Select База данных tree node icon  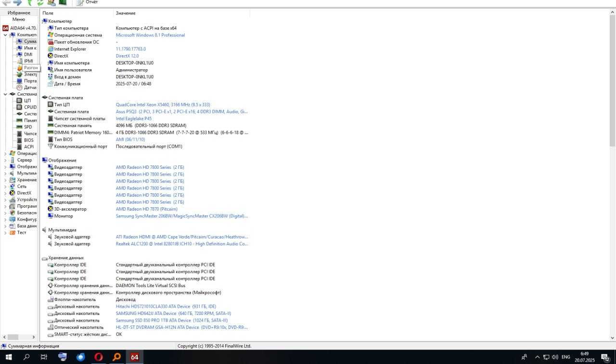tap(13, 226)
